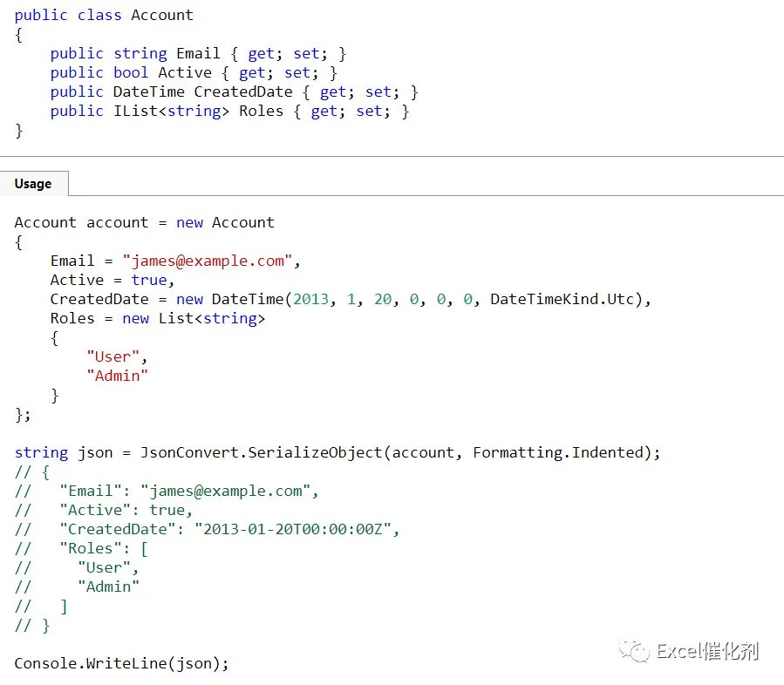
Task: Click the commented "Active": true output line
Action: [104, 510]
